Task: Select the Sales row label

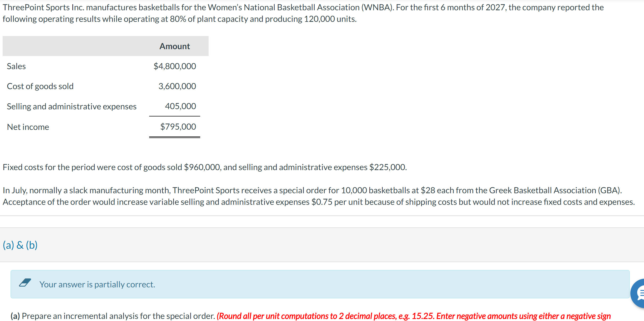Action: click(16, 66)
